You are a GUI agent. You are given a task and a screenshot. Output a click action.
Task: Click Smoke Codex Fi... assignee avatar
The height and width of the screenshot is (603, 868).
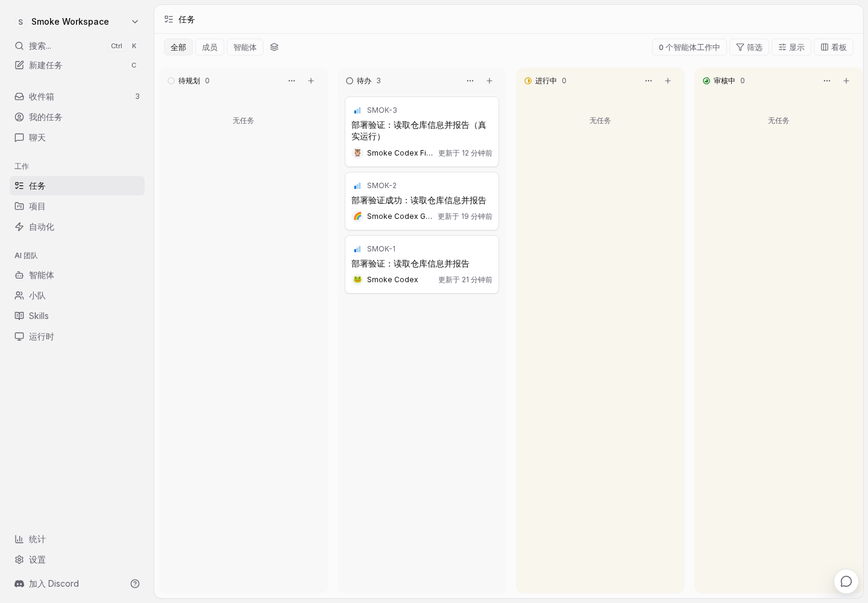[x=357, y=153]
